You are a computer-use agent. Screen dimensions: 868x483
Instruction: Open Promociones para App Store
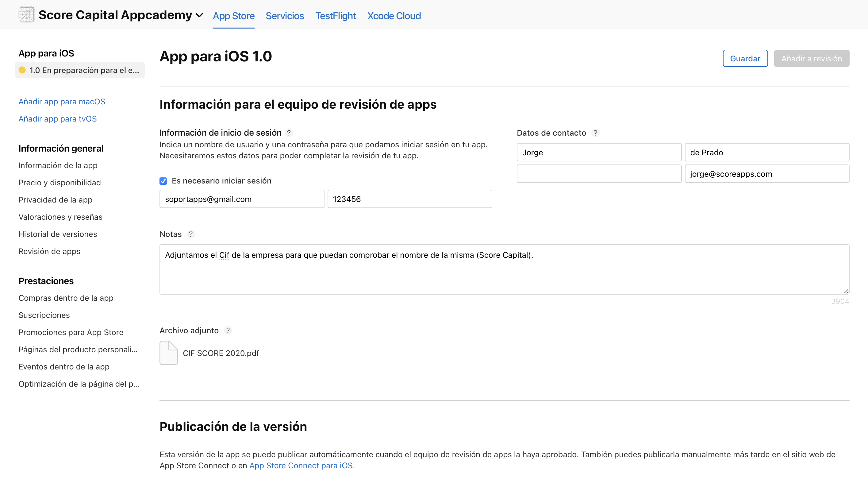71,332
